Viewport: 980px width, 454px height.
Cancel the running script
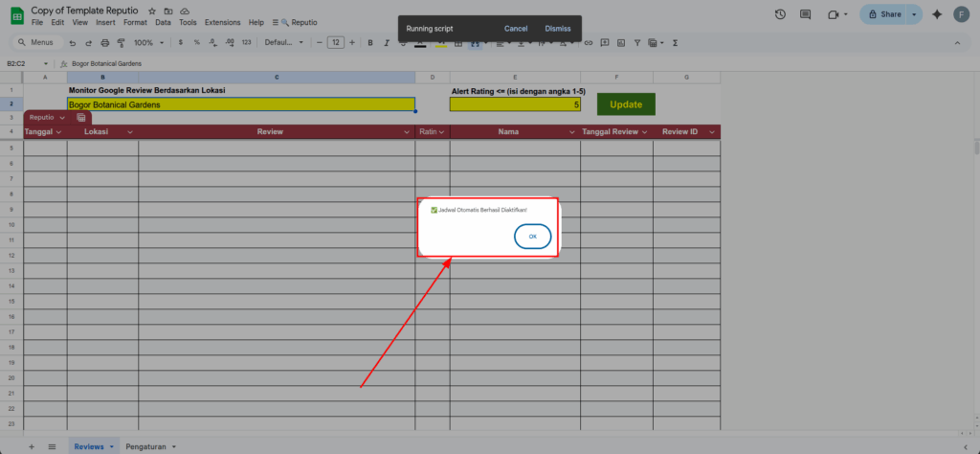(x=516, y=29)
